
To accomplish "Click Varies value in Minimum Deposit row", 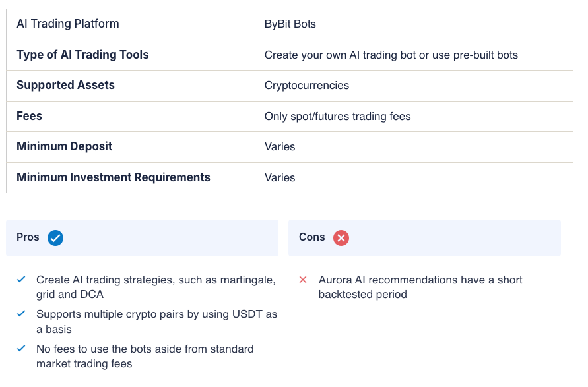I will [280, 147].
